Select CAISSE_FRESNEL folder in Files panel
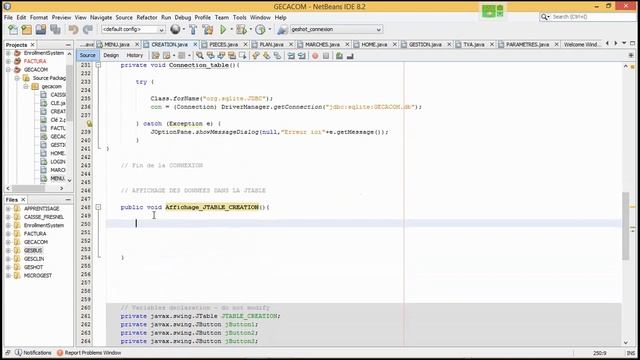The height and width of the screenshot is (360, 640). pos(44,217)
